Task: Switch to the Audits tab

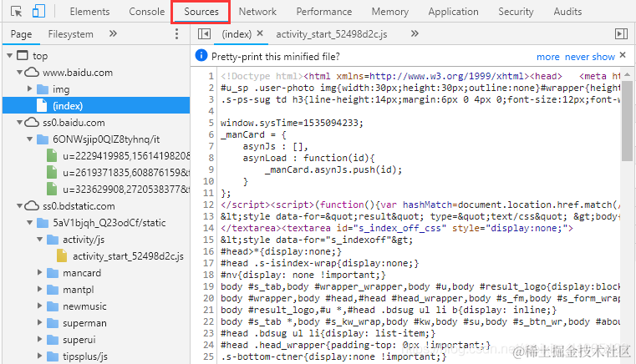Action: [567, 12]
